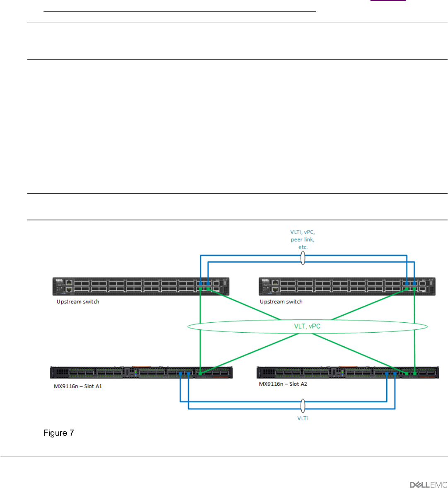Select the "MX9116n – Slot A1" label
The width and height of the screenshot is (448, 488).
tap(78, 386)
